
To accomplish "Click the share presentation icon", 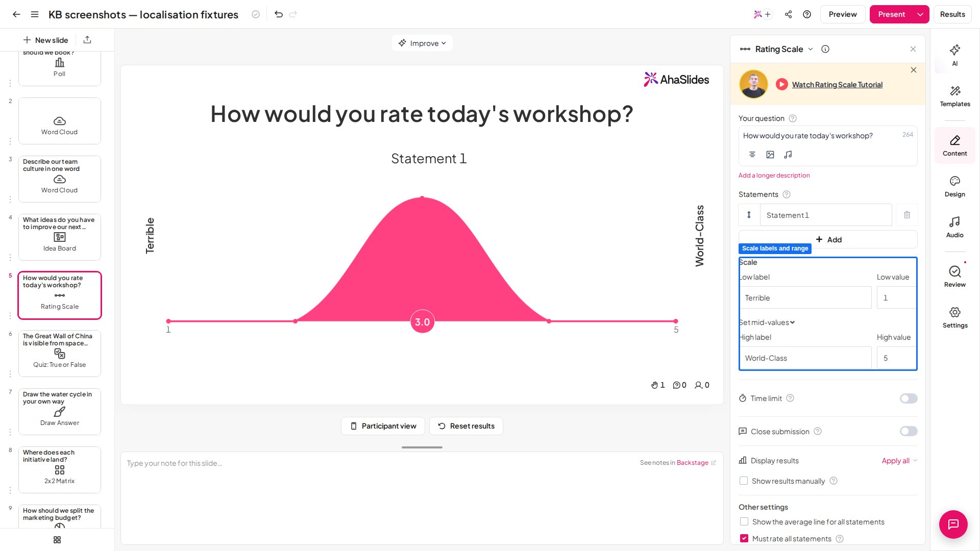I will pos(788,14).
